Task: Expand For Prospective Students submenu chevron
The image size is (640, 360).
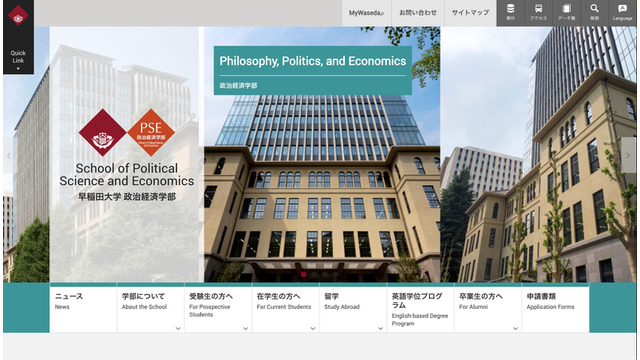Action: point(245,328)
